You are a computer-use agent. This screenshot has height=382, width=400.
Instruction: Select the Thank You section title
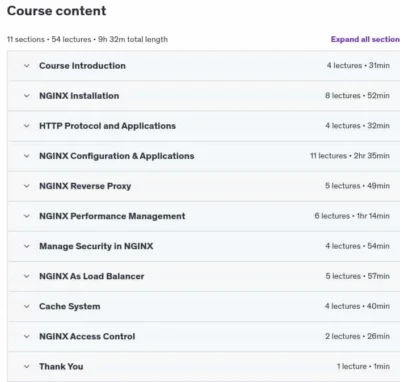pos(61,366)
